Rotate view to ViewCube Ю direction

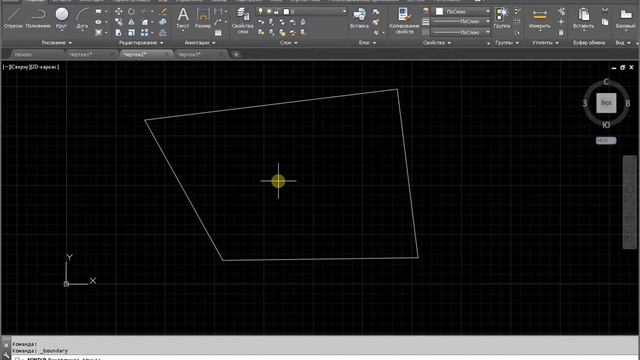[x=606, y=125]
